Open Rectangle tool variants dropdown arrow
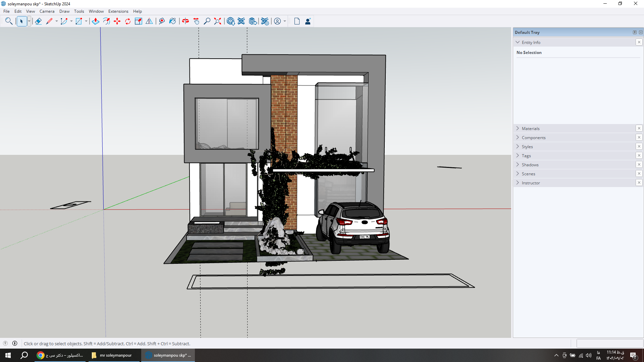This screenshot has height=362, width=644. point(86,21)
